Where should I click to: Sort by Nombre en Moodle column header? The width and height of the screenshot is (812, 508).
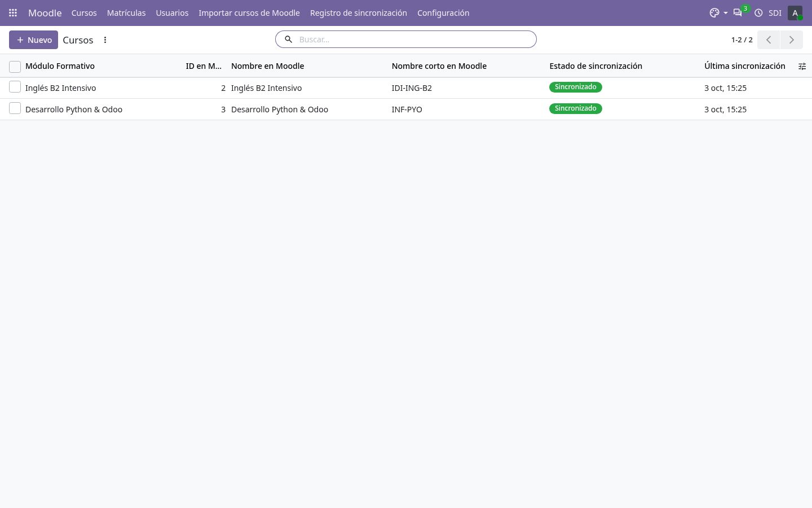click(267, 66)
